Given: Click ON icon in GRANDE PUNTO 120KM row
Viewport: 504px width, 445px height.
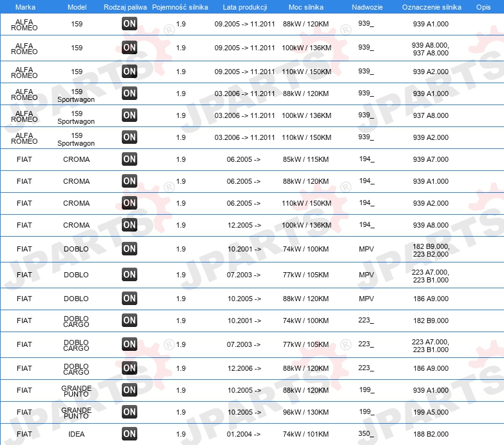Looking at the screenshot, I should pos(130,390).
